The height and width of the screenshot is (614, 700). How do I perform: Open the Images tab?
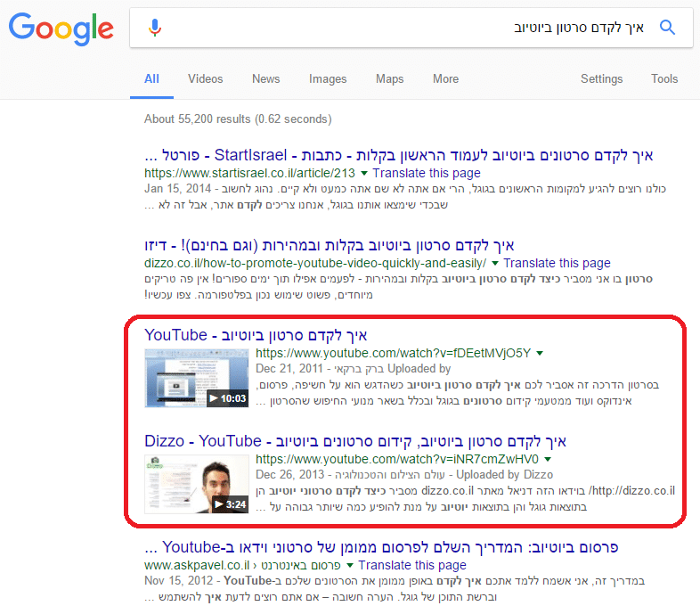[x=328, y=79]
